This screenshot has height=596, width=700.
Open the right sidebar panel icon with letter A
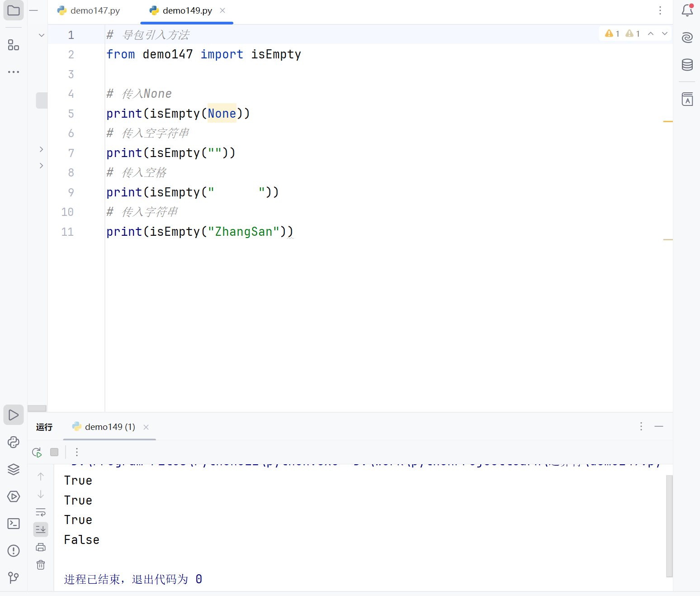[687, 99]
